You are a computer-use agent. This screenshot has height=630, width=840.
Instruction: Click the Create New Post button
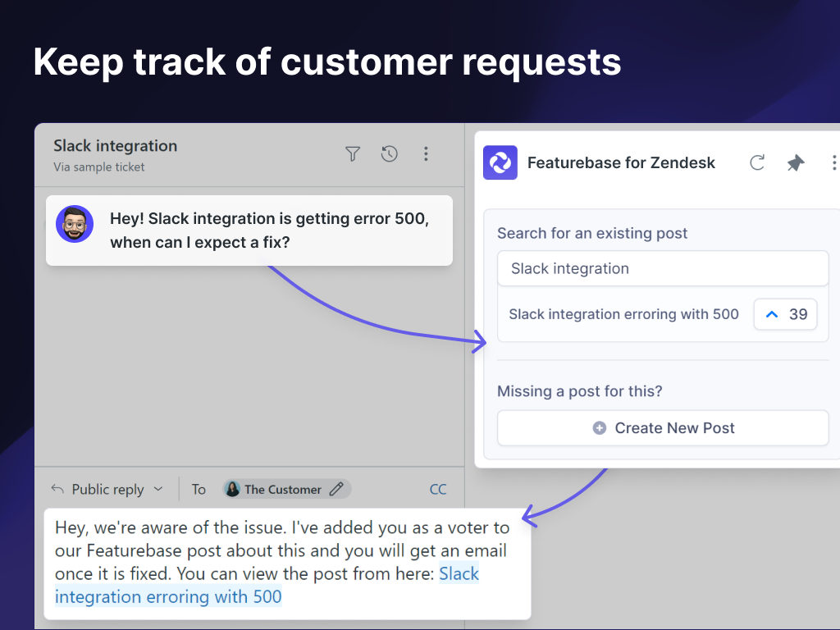point(663,428)
